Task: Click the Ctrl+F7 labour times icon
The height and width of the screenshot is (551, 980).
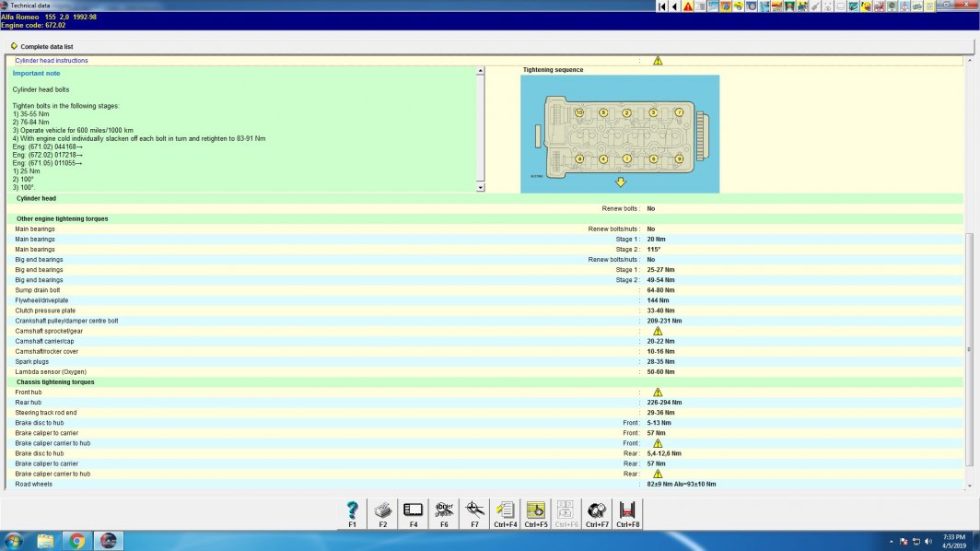Action: (x=597, y=510)
